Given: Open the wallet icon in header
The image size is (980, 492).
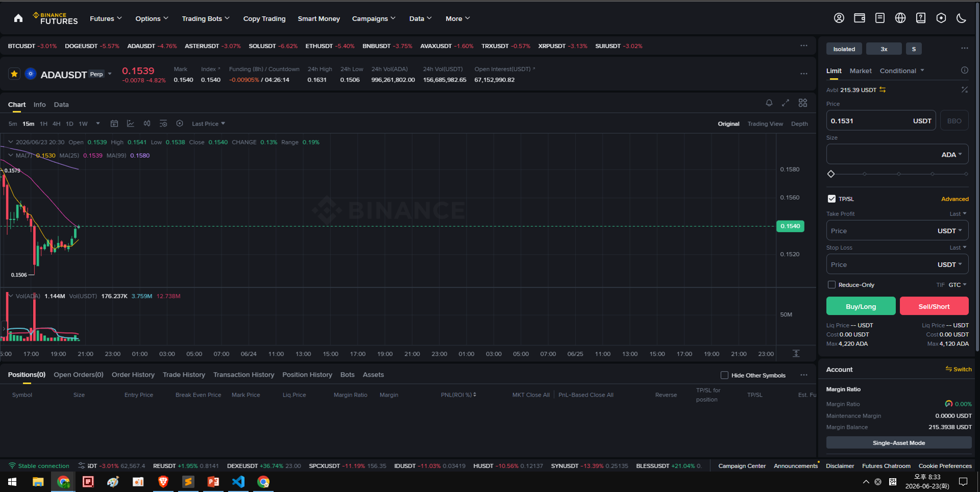Looking at the screenshot, I should (859, 18).
